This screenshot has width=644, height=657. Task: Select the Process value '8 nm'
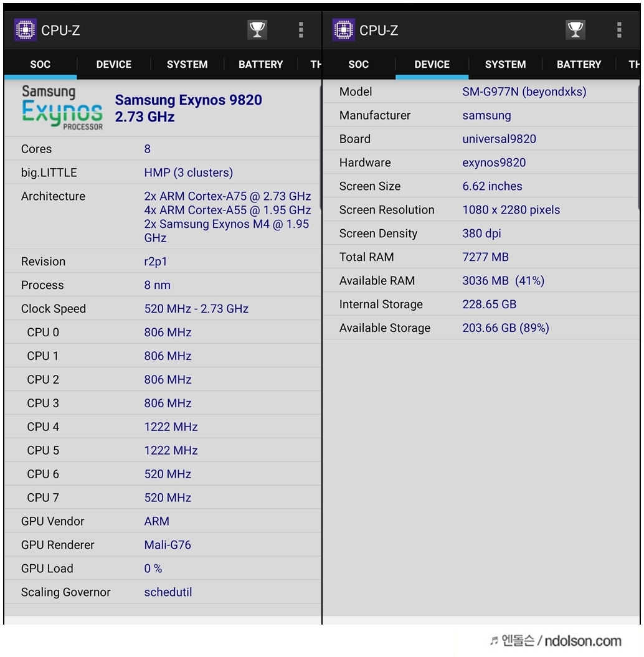tap(157, 285)
